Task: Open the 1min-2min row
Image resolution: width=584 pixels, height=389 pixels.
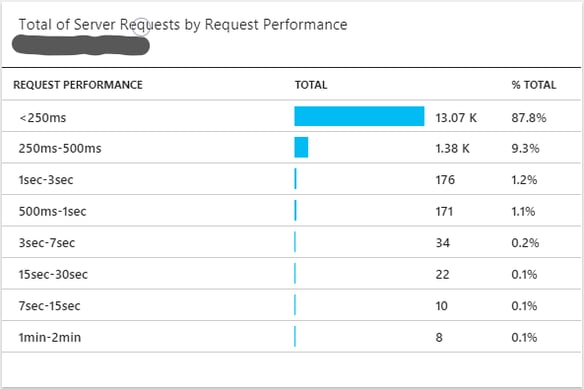Action: point(291,336)
